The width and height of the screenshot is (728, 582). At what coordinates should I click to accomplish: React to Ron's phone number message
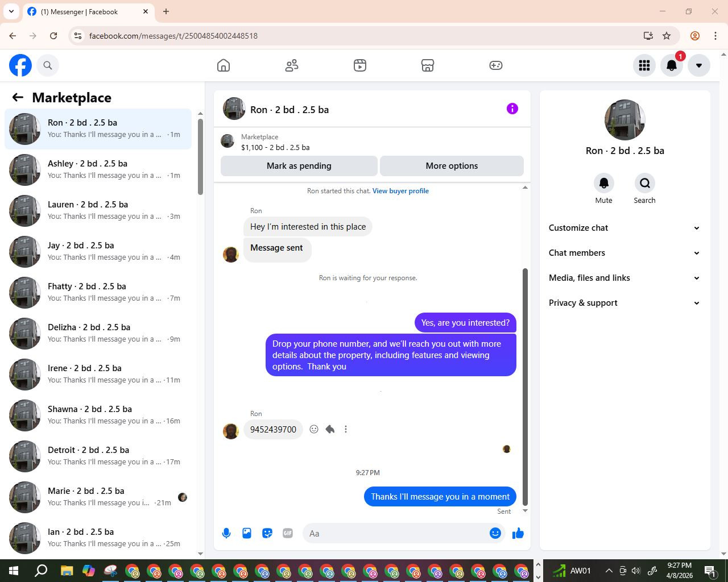coord(314,429)
